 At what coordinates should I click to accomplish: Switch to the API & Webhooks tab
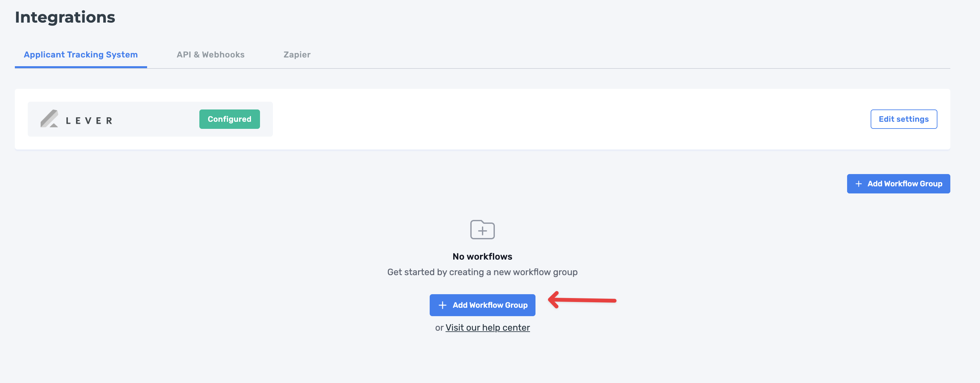tap(210, 55)
